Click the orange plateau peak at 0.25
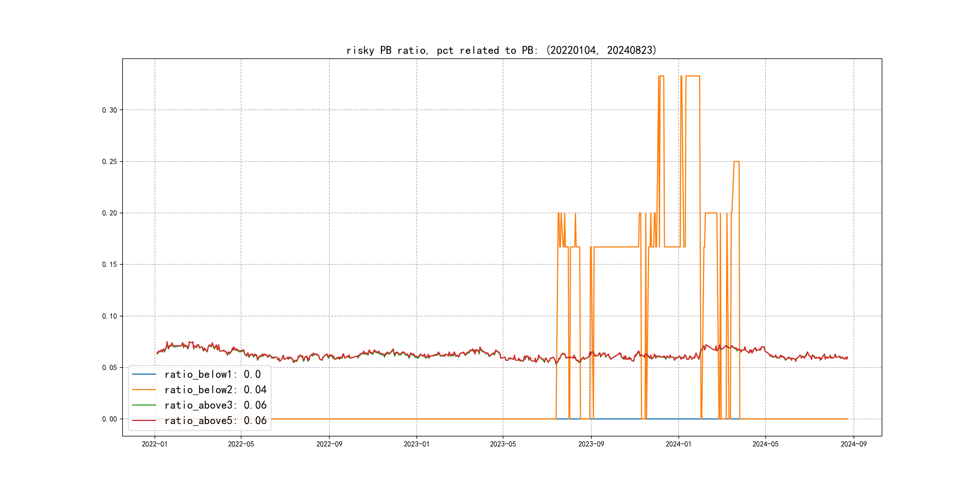Viewport: 980px width, 490px height. (x=736, y=162)
